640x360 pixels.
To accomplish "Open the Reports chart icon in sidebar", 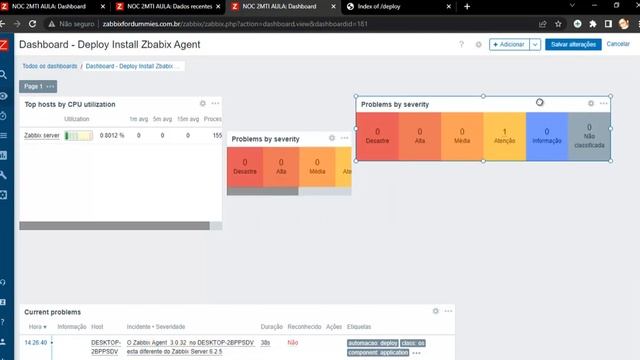I will coord(3,155).
